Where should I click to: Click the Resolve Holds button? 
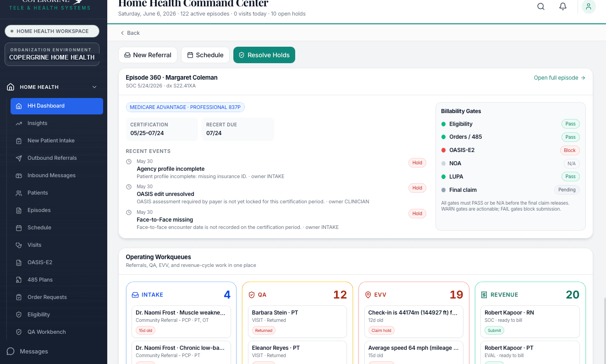[x=264, y=55]
